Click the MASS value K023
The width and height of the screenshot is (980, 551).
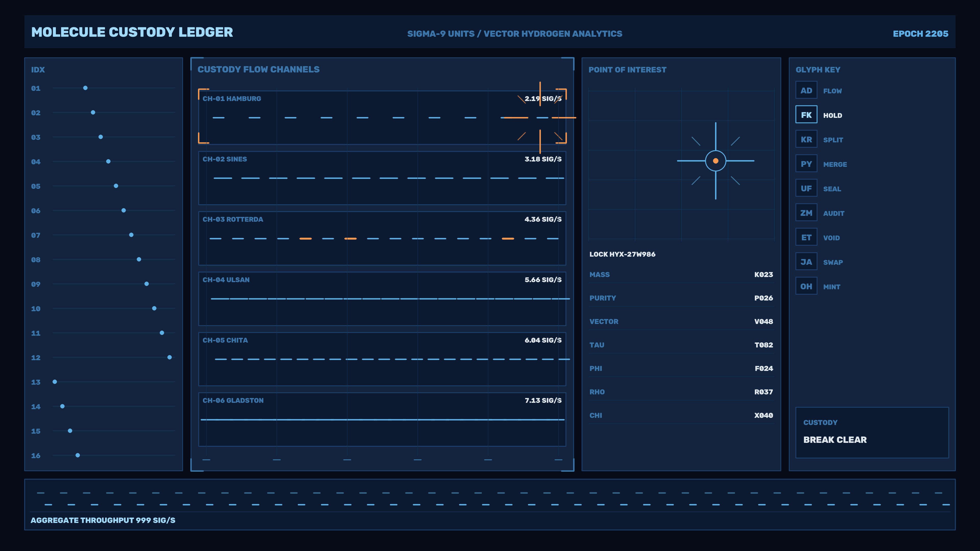pyautogui.click(x=764, y=274)
